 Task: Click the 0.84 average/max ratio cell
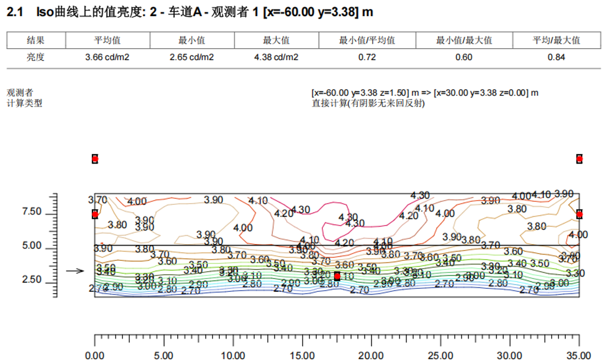point(556,57)
